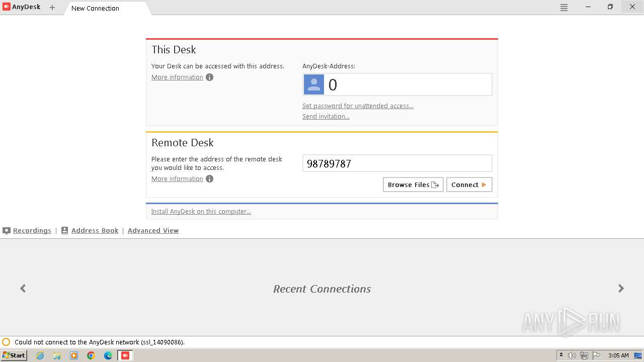This screenshot has height=362, width=644.
Task: Add a new tab with plus icon
Action: point(52,8)
